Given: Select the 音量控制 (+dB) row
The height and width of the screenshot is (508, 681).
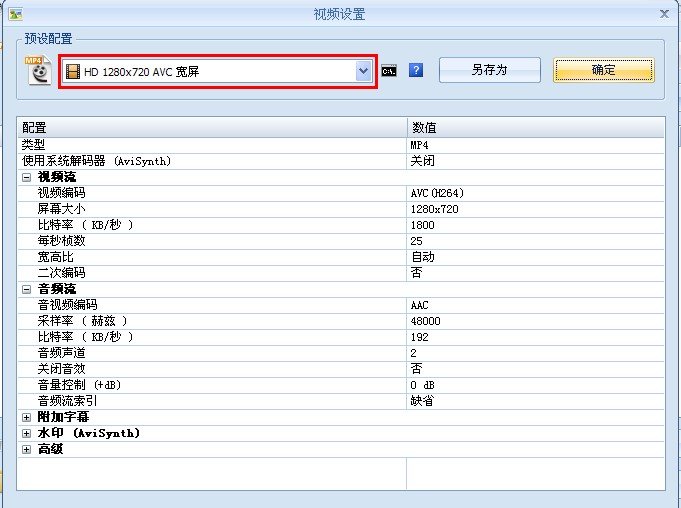Looking at the screenshot, I should coord(341,385).
